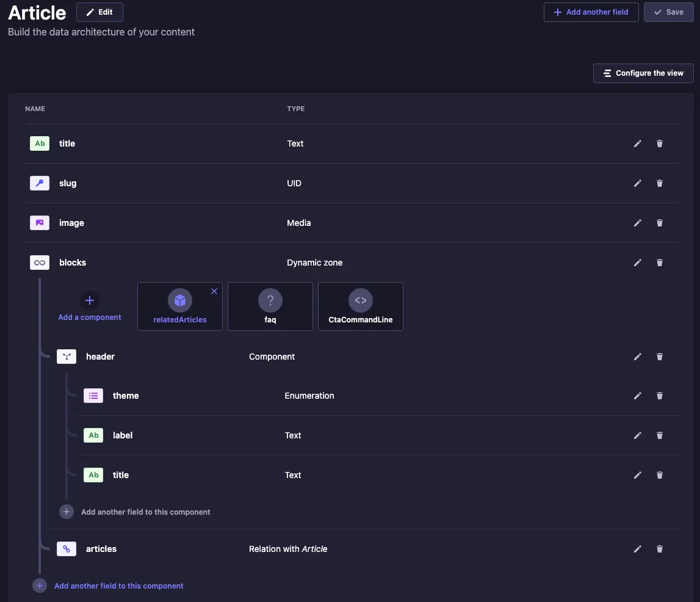Open Configure the view
The height and width of the screenshot is (602, 700).
click(643, 73)
